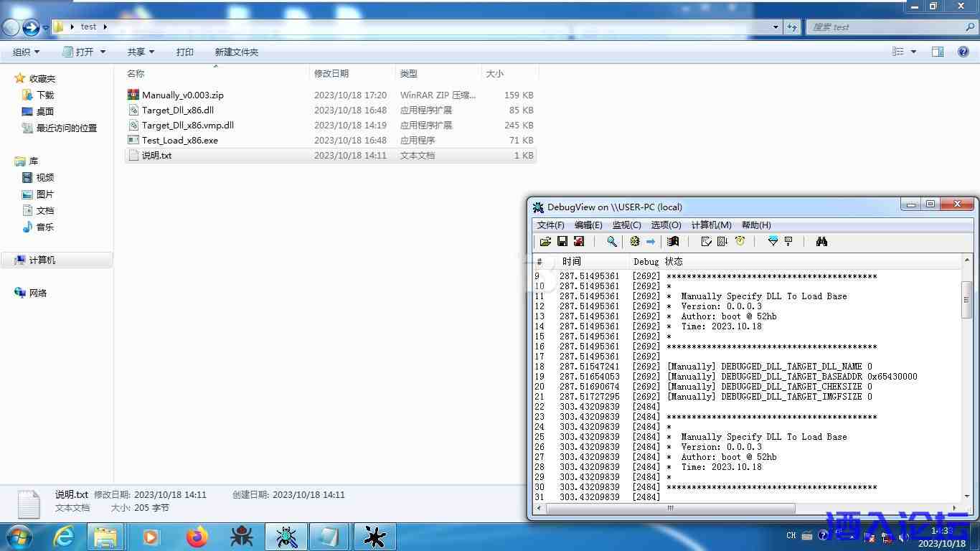
Task: Open the 共享 dropdown in Explorer toolbar
Action: coord(141,52)
